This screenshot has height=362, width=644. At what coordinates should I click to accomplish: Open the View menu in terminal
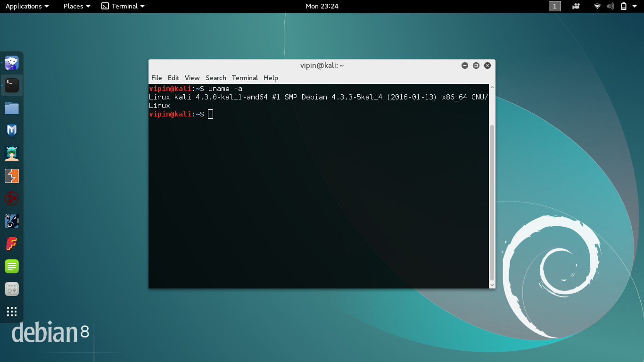coord(192,78)
